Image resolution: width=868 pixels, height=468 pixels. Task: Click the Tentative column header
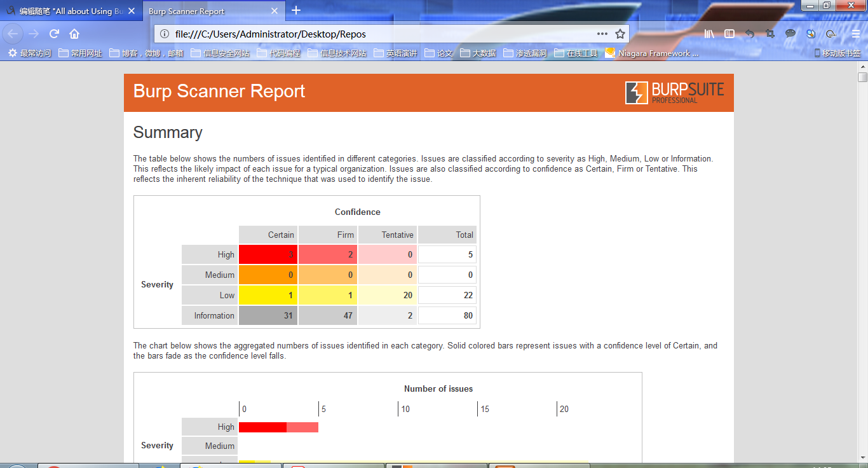pyautogui.click(x=388, y=235)
